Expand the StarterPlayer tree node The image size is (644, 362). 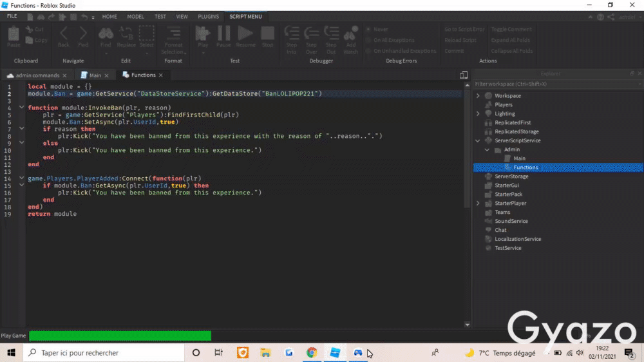478,204
